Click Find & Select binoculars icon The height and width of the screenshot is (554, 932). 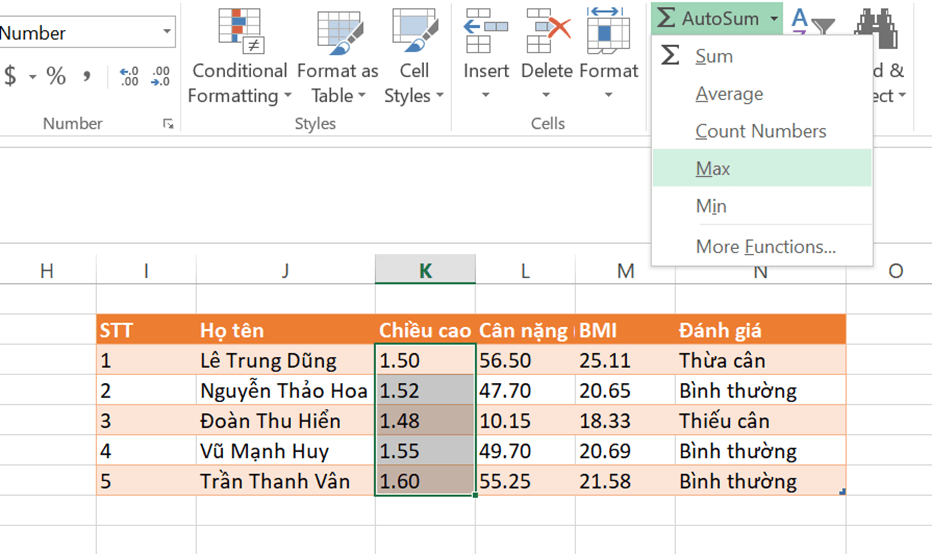click(x=876, y=29)
